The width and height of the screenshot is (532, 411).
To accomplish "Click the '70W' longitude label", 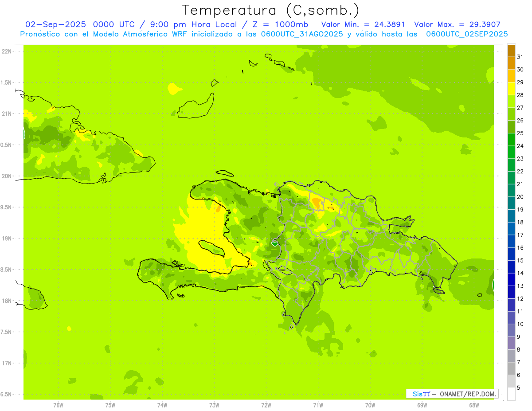I will (370, 405).
